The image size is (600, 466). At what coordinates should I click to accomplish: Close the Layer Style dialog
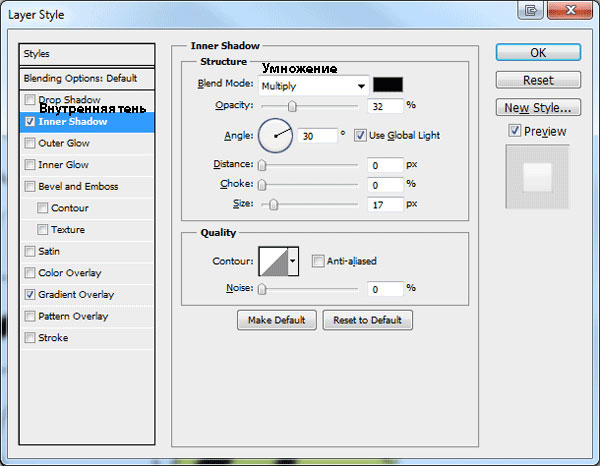(570, 10)
